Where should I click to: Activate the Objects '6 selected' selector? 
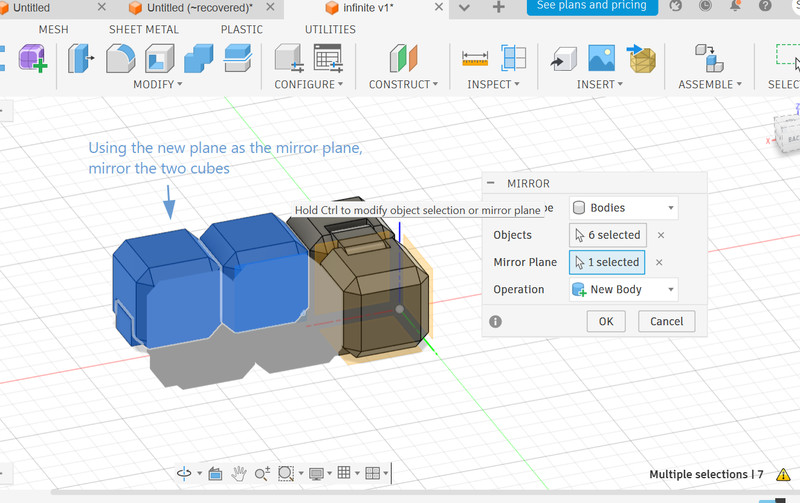click(607, 235)
